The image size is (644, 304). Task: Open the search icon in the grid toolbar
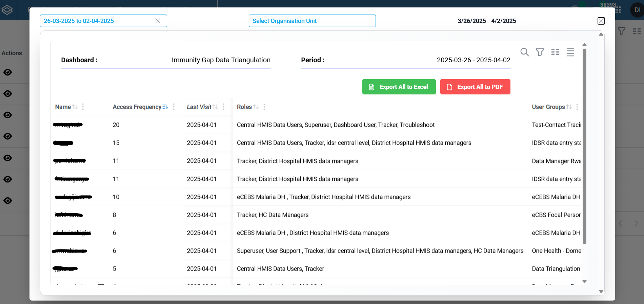click(524, 52)
